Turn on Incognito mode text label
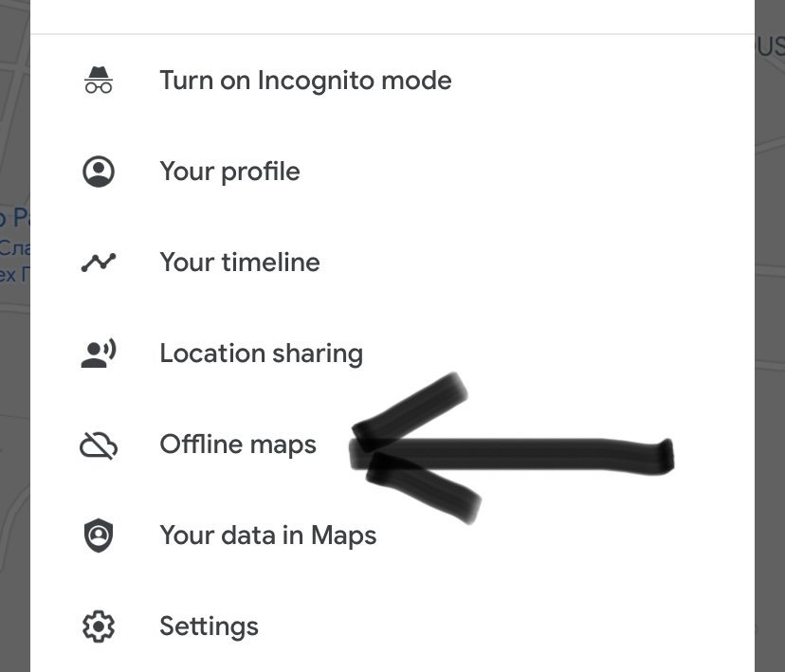Image resolution: width=785 pixels, height=672 pixels. click(x=305, y=81)
